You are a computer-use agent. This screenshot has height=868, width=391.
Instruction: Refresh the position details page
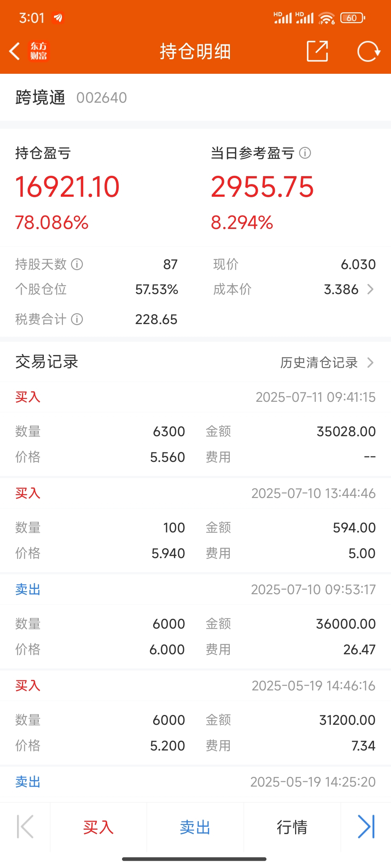click(369, 51)
